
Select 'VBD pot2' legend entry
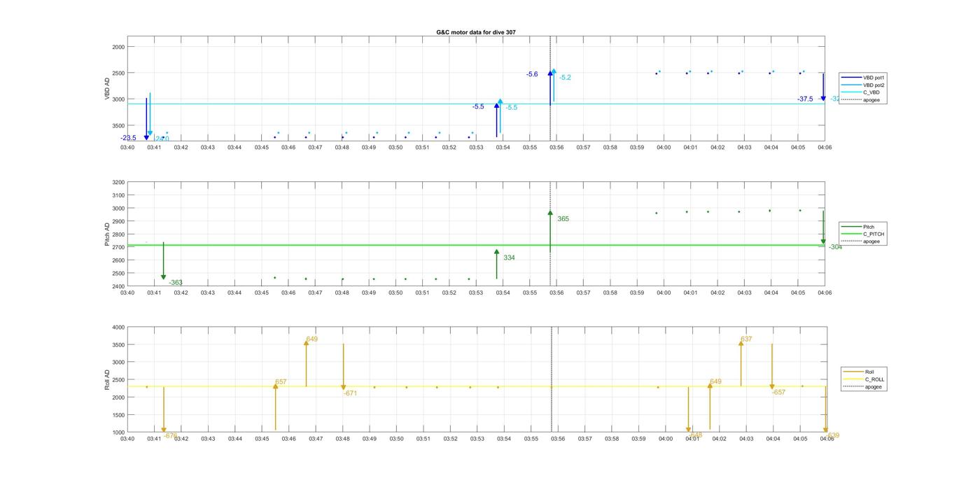click(x=862, y=85)
